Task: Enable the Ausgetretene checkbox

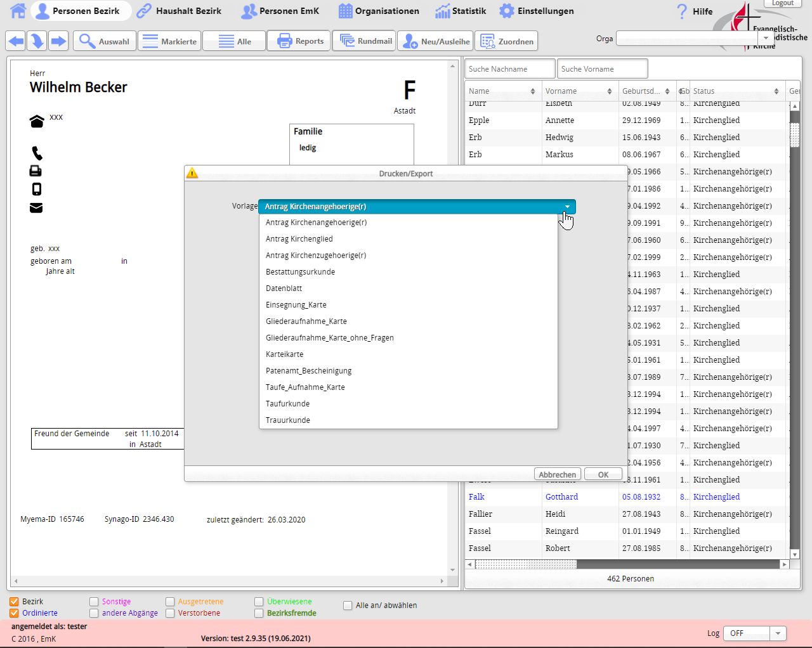Action: coord(170,602)
